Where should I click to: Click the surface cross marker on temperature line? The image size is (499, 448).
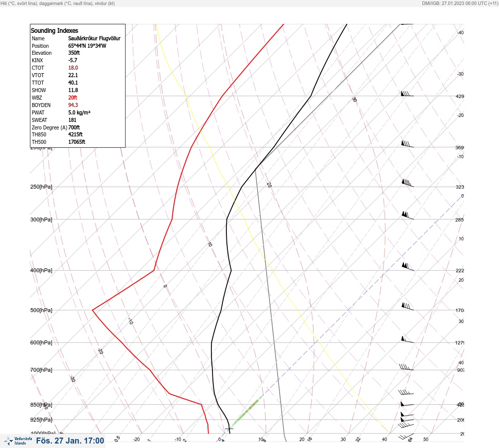pyautogui.click(x=229, y=429)
